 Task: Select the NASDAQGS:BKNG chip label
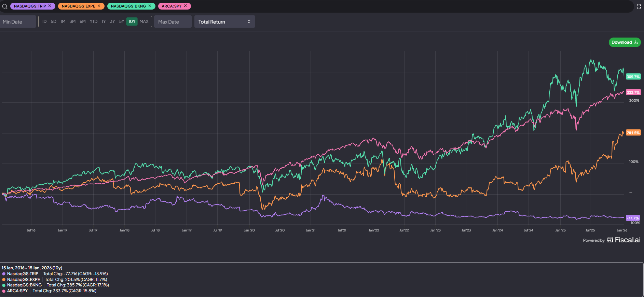(x=128, y=6)
